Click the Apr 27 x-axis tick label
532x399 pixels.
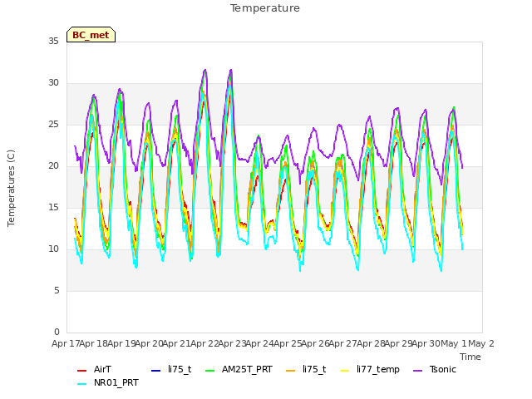click(343, 343)
